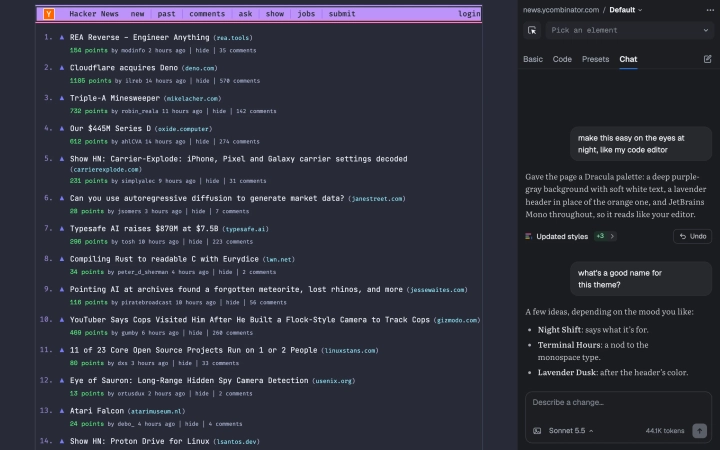Open the rea.tools domain link
Screen dimensions: 720x450
[233, 38]
